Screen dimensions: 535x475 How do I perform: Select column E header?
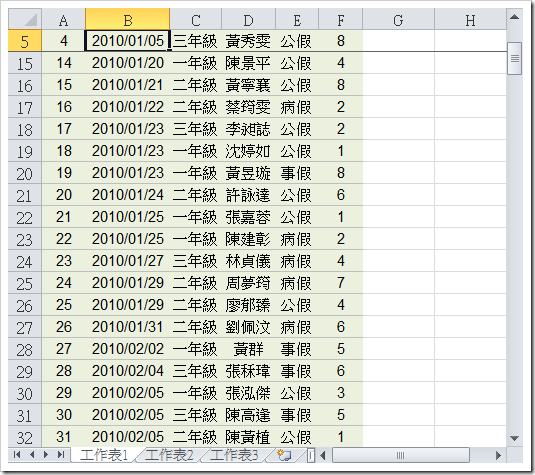(297, 20)
